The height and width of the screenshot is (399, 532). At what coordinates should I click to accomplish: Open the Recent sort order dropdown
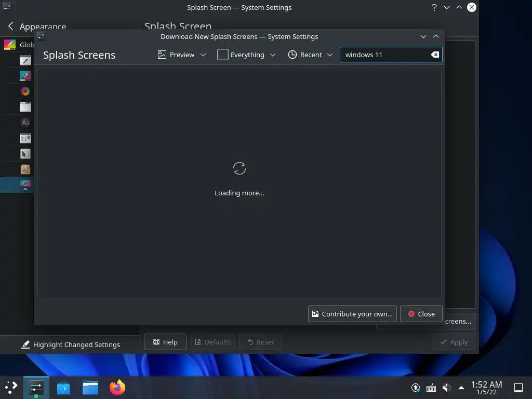click(x=310, y=55)
